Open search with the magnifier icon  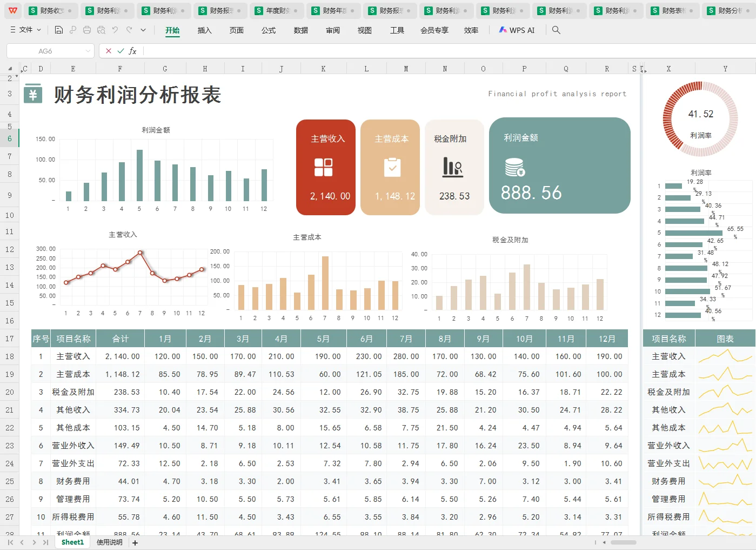tap(556, 30)
